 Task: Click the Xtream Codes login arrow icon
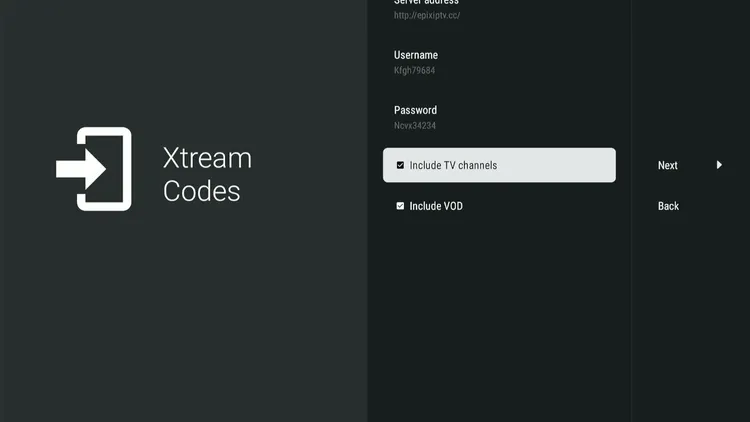94,169
